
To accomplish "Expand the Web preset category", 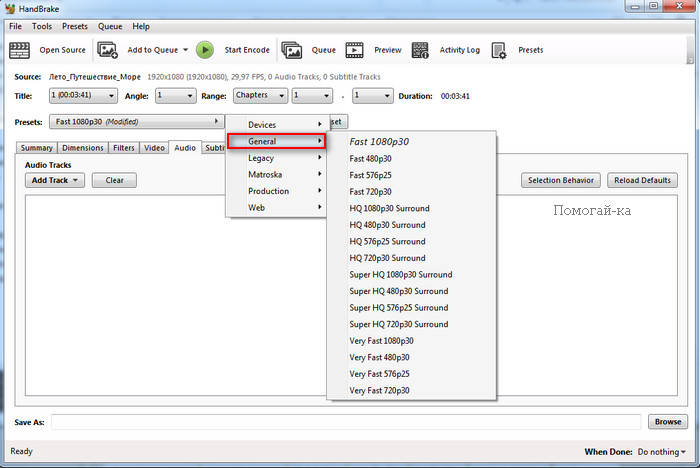I will 276,207.
